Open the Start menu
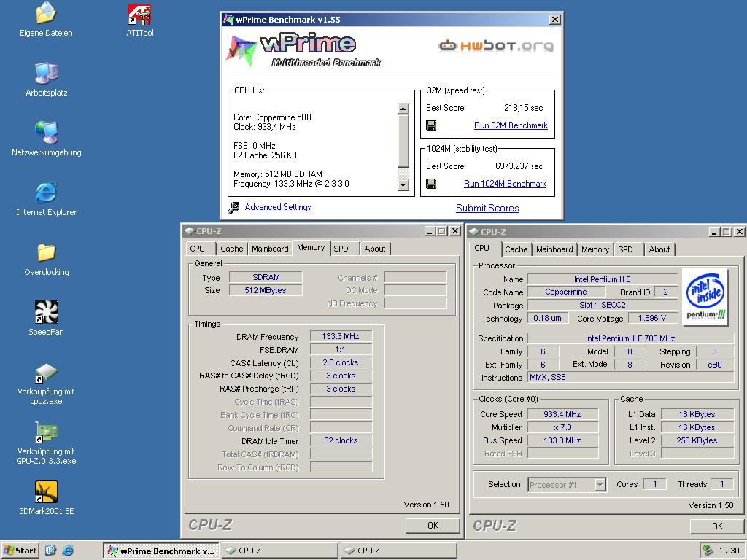 (20, 551)
